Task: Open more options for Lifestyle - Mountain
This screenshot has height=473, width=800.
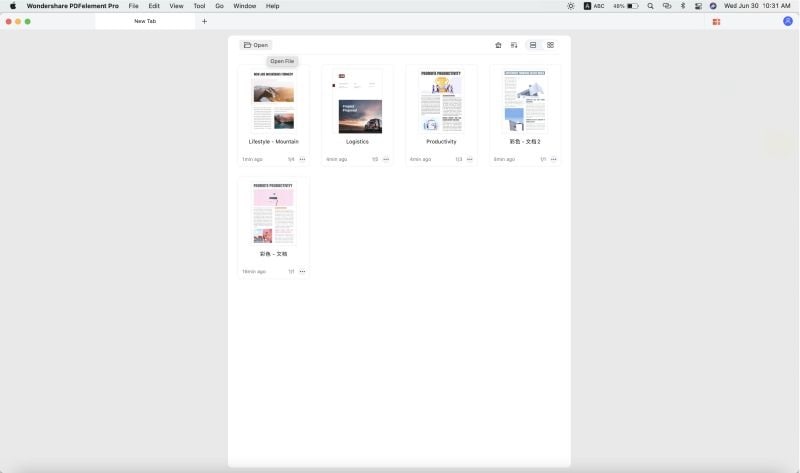Action: [x=303, y=159]
